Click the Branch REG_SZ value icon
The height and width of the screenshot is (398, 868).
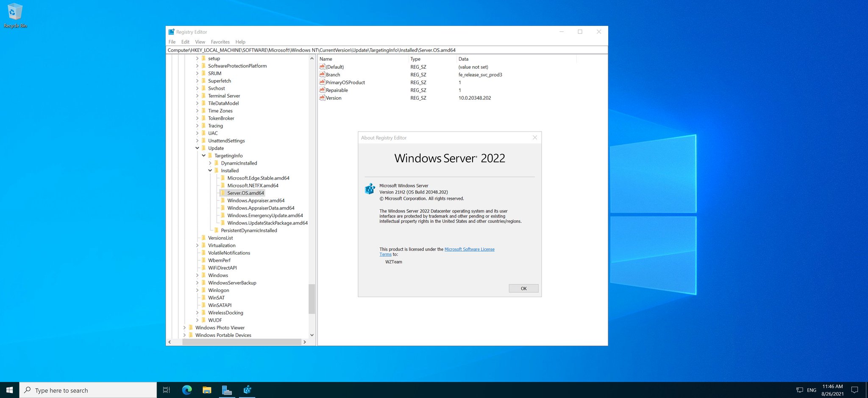click(322, 75)
